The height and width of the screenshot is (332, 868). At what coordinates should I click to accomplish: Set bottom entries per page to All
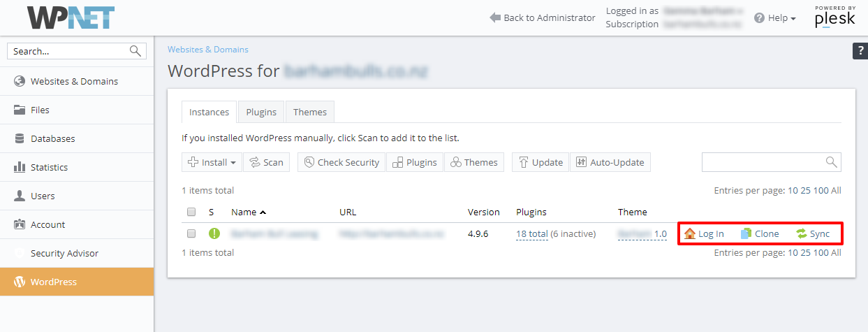836,252
